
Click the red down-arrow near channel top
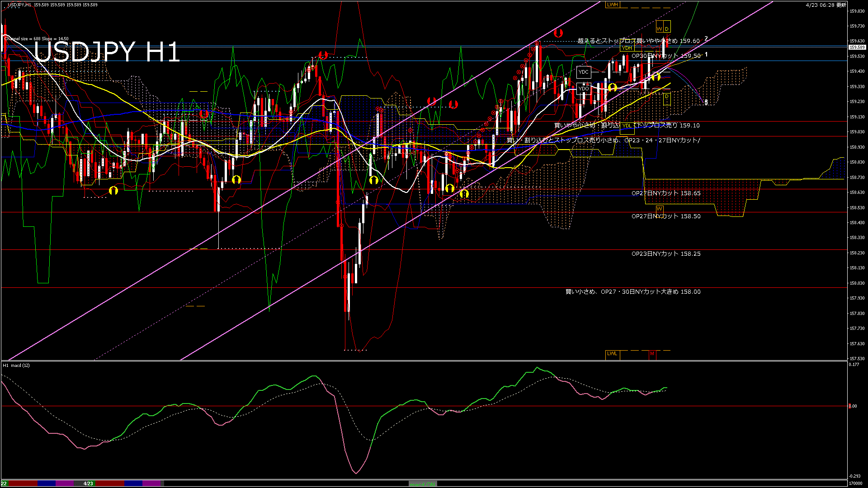[558, 33]
